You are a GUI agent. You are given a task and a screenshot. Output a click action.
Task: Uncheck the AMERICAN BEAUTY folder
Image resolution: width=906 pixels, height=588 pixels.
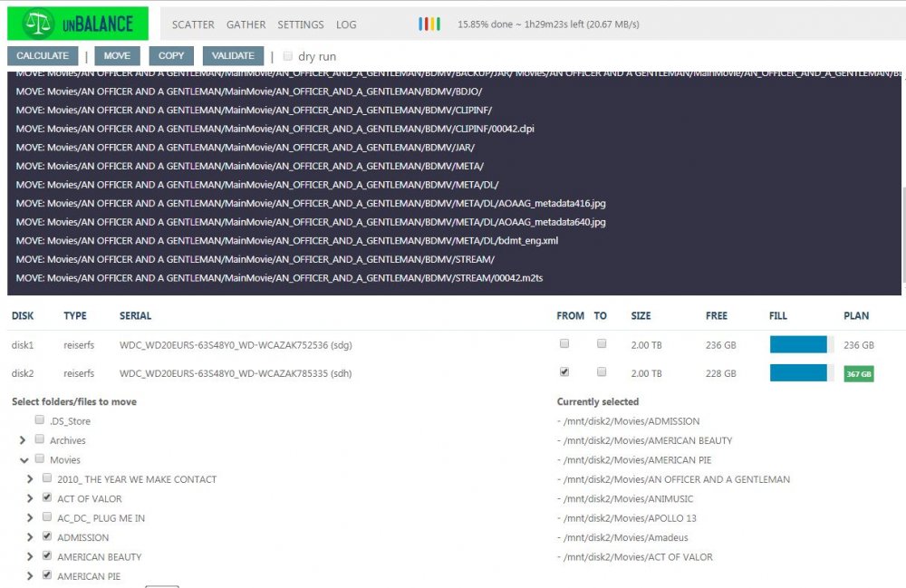click(47, 555)
